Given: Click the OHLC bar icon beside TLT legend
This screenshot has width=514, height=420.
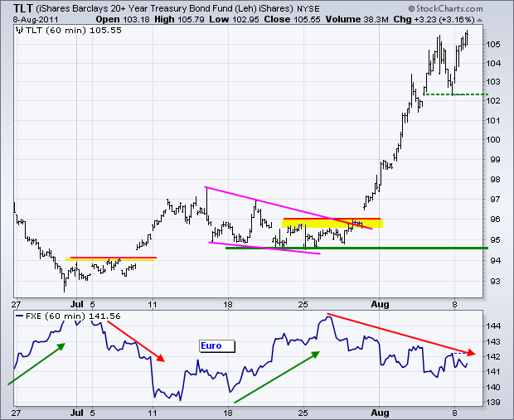Looking at the screenshot, I should point(20,31).
